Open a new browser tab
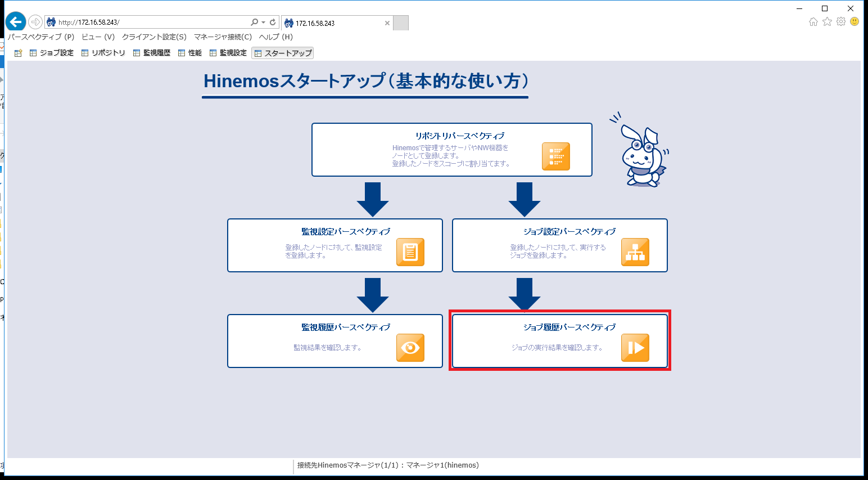Viewport: 868px width, 480px height. tap(401, 23)
